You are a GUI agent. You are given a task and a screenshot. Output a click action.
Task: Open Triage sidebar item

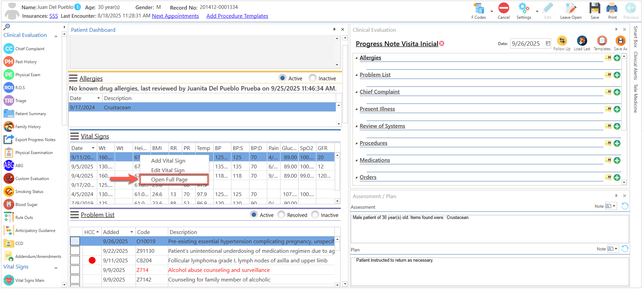click(15, 101)
